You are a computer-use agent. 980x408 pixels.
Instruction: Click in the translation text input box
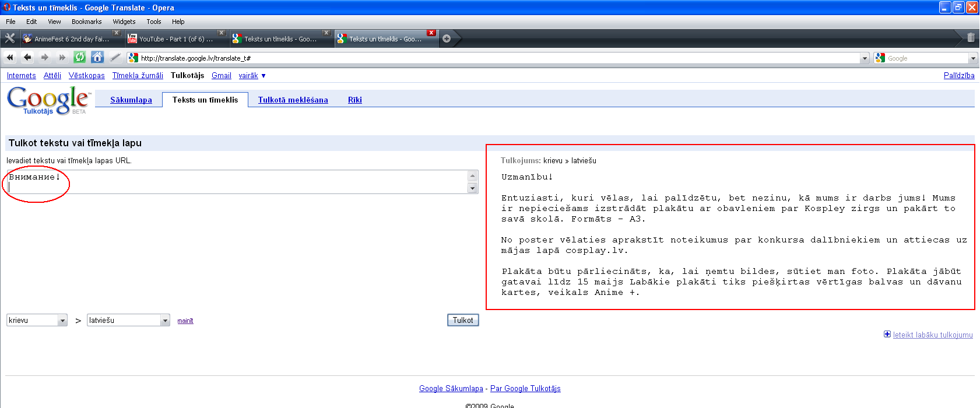coord(237,182)
